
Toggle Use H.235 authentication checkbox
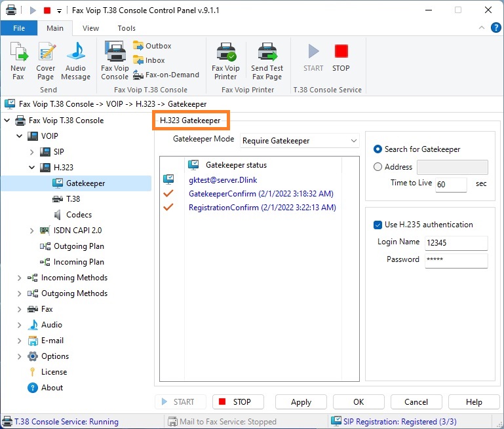(378, 225)
